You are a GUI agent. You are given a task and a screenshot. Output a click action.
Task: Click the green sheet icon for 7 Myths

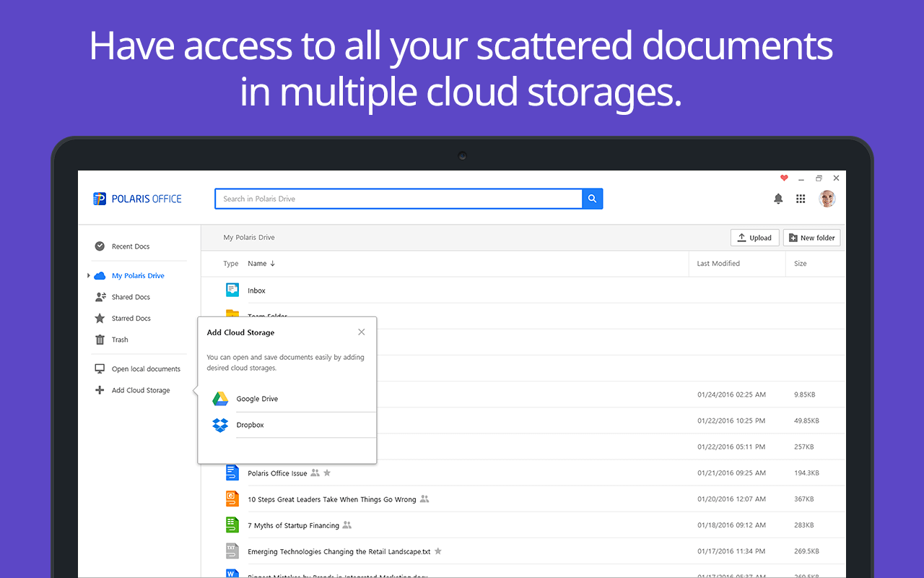(x=232, y=525)
